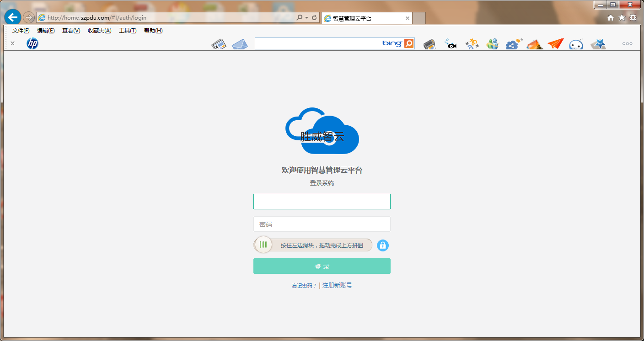Image resolution: width=644 pixels, height=341 pixels.
Task: Click the HP logo toolbar icon
Action: (x=32, y=43)
